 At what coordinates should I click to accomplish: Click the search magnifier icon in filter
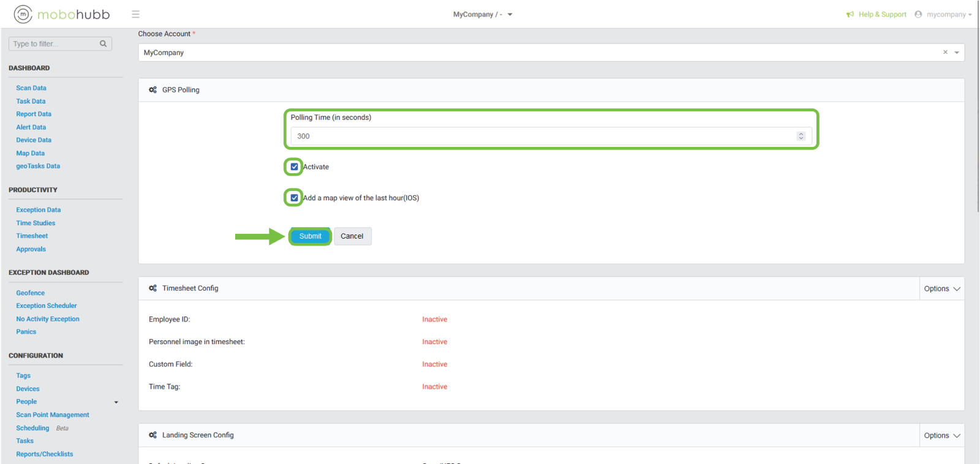[103, 43]
